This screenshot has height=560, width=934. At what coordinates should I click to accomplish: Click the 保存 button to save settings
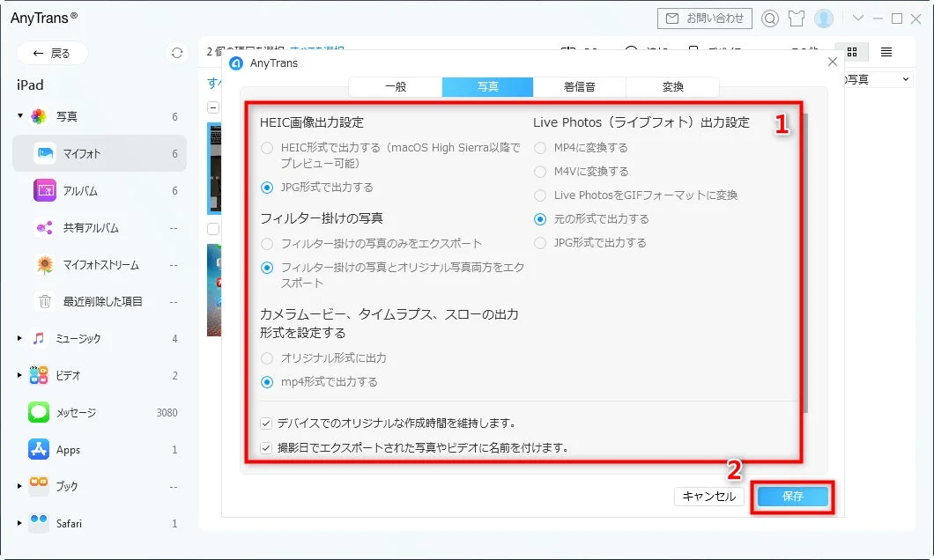[791, 496]
